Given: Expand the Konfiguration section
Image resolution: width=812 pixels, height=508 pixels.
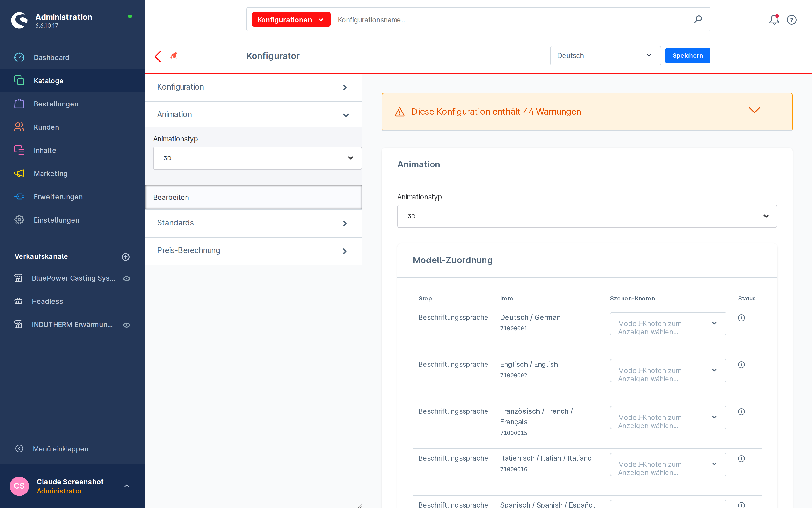Looking at the screenshot, I should tap(253, 87).
